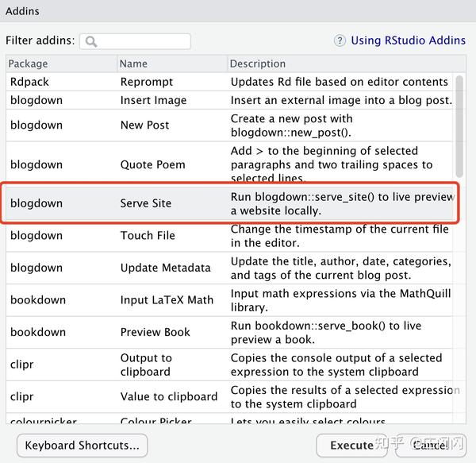Image resolution: width=476 pixels, height=463 pixels.
Task: Click the search magnifier icon in filter box
Action: click(x=91, y=41)
